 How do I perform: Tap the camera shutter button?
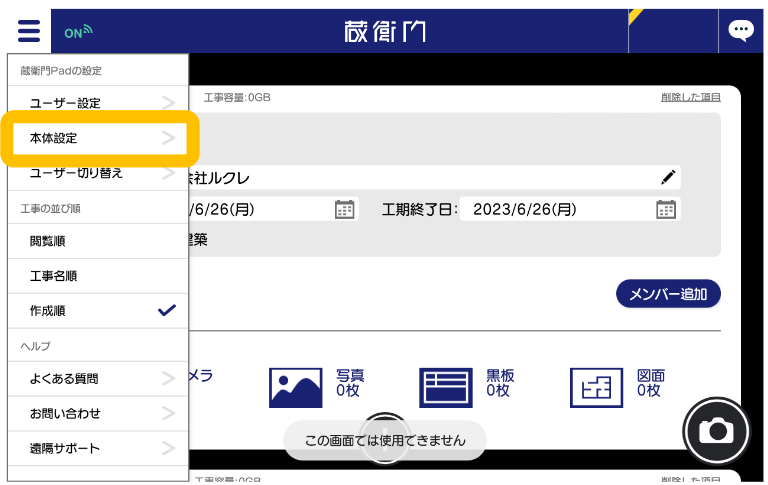pyautogui.click(x=716, y=431)
